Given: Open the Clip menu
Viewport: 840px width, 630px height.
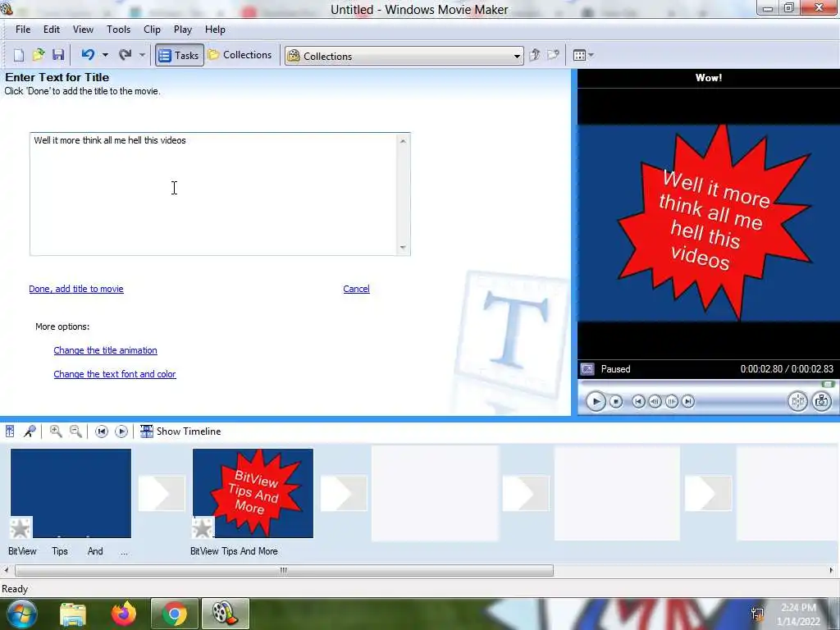Looking at the screenshot, I should click(x=152, y=30).
